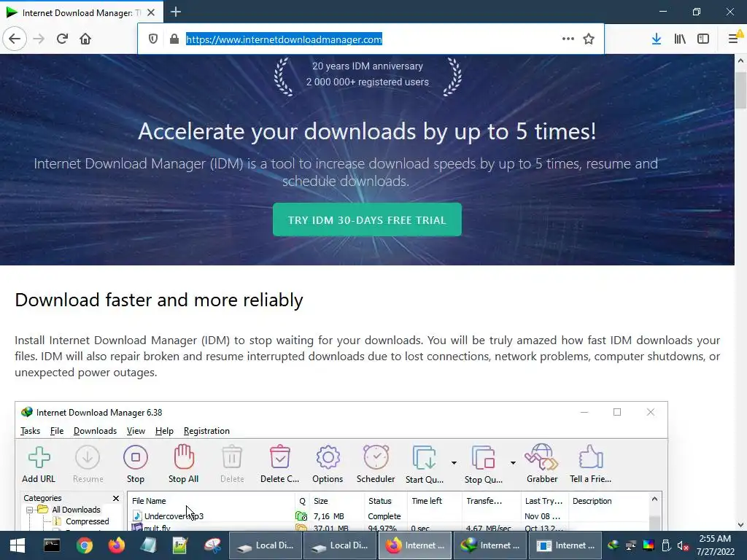Reload the current page
747x560 pixels.
(x=62, y=39)
